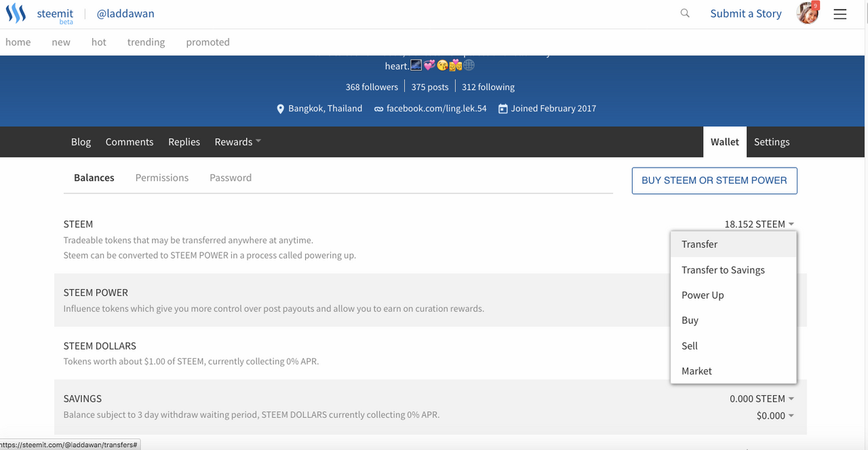The height and width of the screenshot is (450, 868).
Task: Open the Settings tab
Action: pyautogui.click(x=772, y=142)
